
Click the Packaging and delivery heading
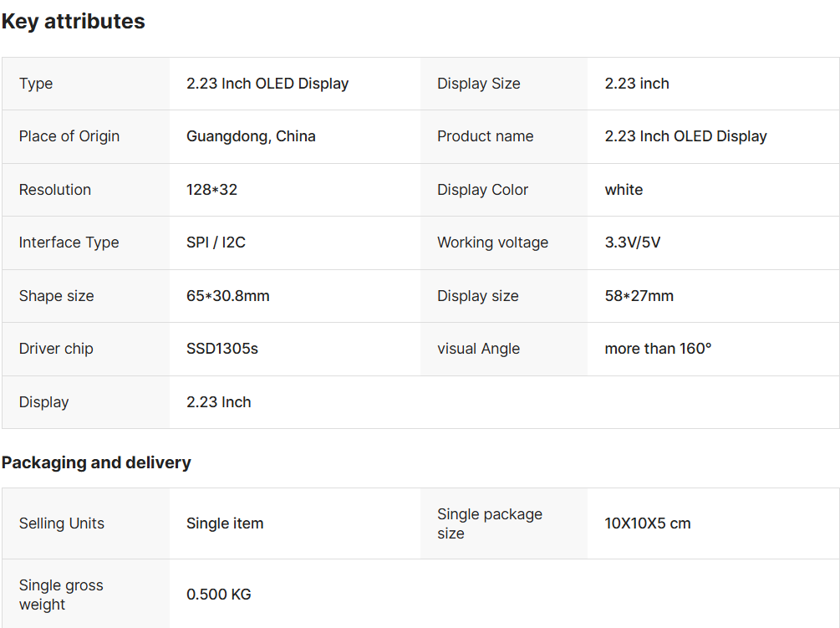click(96, 462)
